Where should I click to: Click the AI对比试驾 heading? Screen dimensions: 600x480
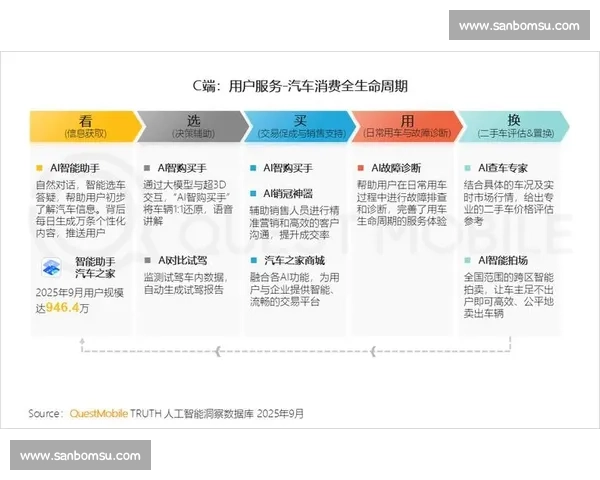coord(183,261)
